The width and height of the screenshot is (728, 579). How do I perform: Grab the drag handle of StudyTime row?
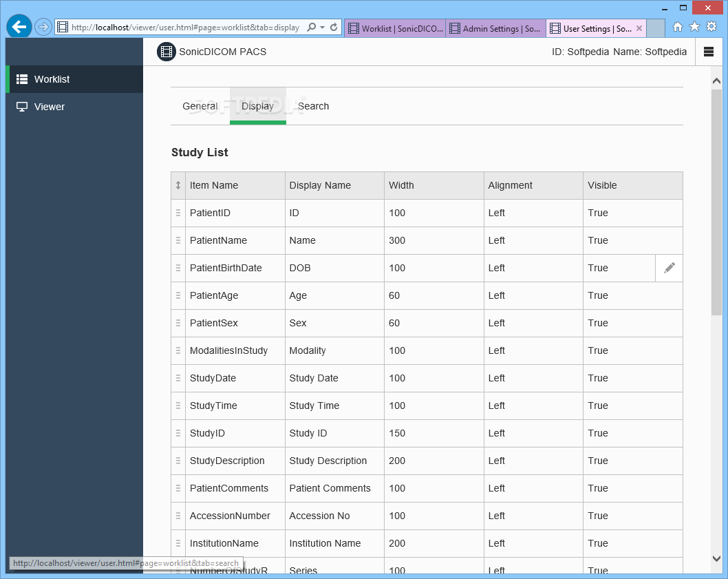[x=178, y=406]
